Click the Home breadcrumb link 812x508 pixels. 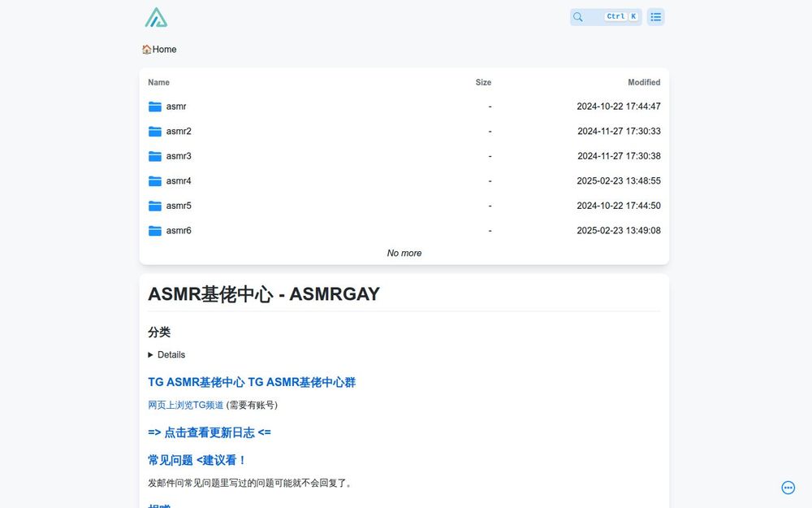pyautogui.click(x=164, y=50)
